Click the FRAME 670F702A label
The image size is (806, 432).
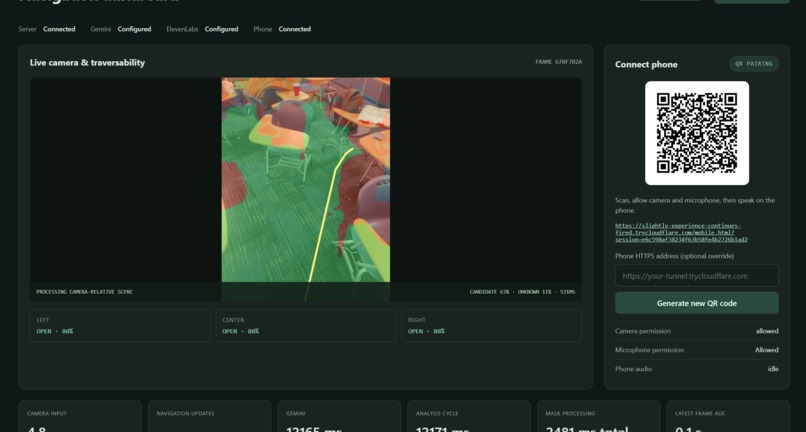click(558, 62)
